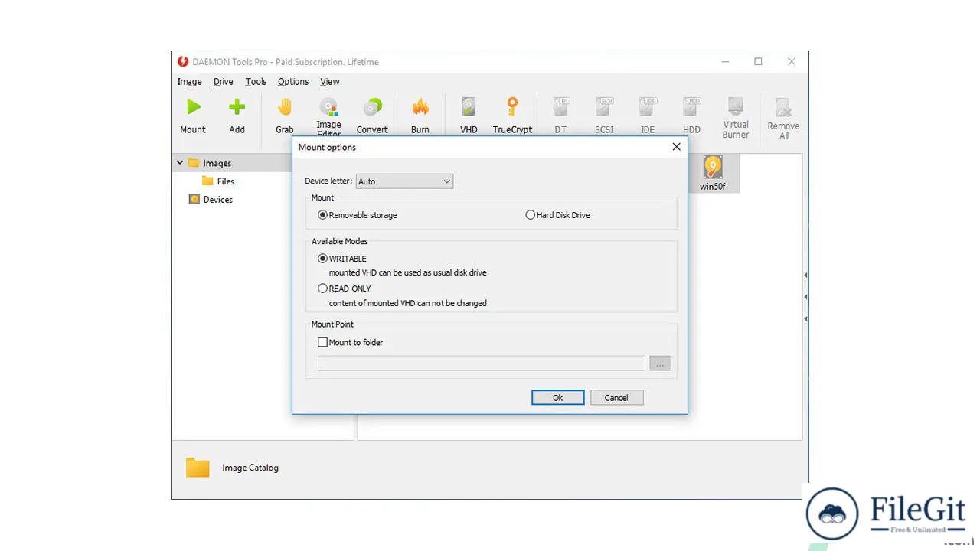
Task: Click the Cancel button
Action: coord(616,398)
